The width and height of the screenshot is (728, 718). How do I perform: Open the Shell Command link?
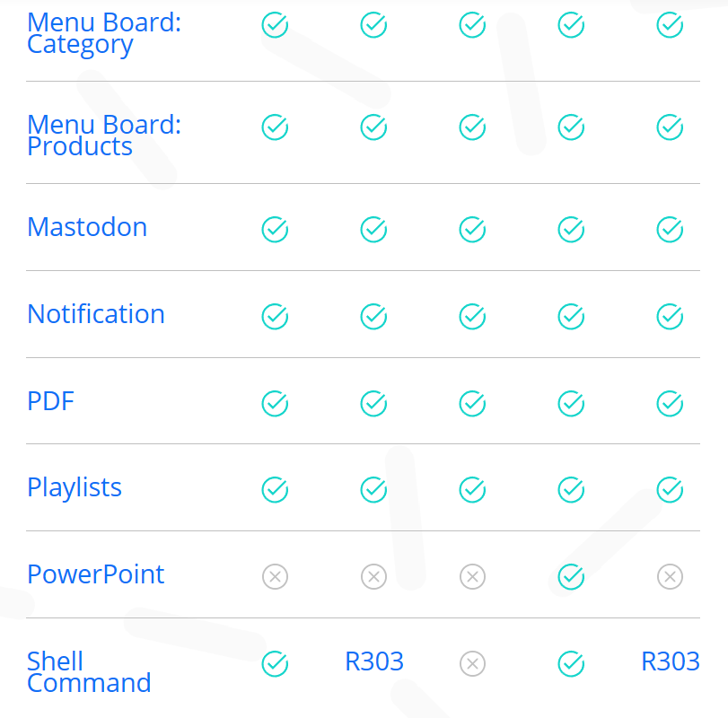(89, 672)
